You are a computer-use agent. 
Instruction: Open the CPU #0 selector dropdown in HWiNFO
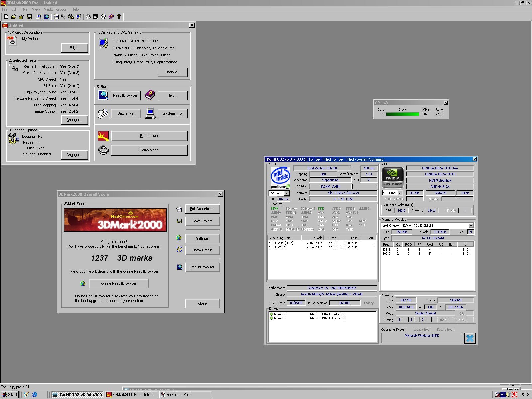[287, 193]
